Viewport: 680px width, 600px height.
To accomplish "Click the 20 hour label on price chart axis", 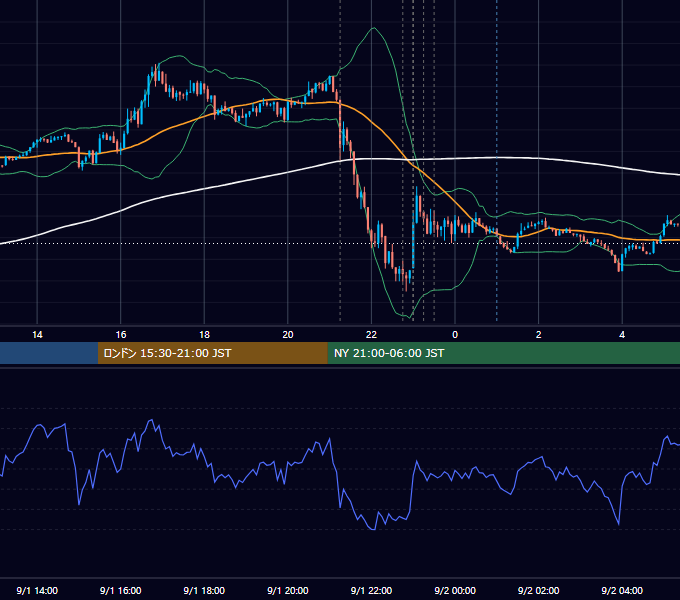I will [288, 335].
